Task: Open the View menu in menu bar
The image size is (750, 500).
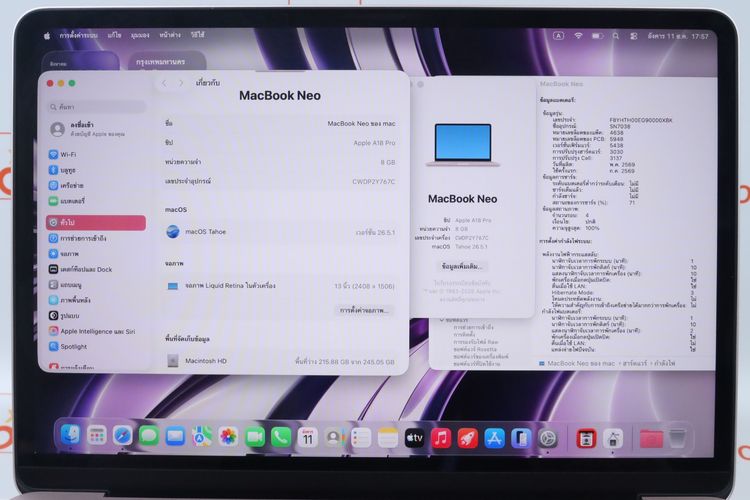Action: tap(140, 35)
